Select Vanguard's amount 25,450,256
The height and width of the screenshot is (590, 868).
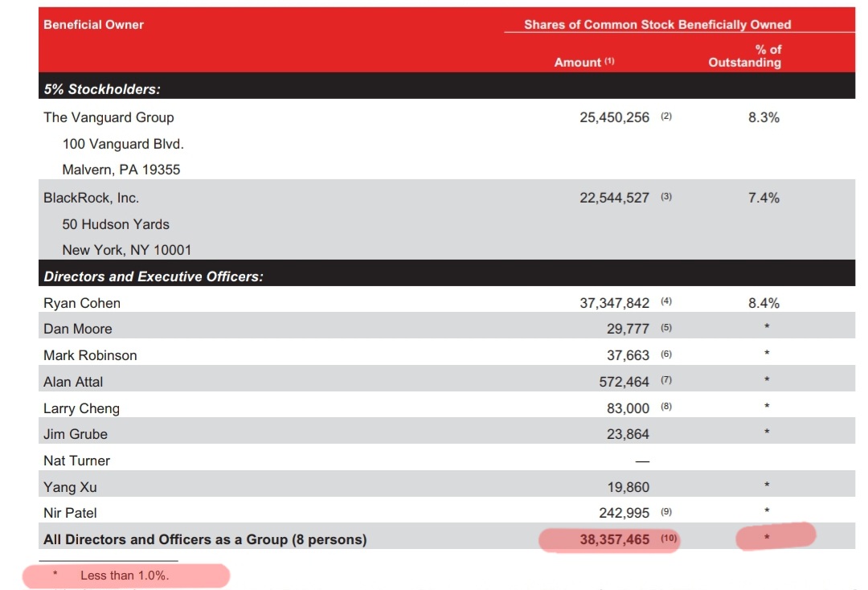(x=615, y=117)
